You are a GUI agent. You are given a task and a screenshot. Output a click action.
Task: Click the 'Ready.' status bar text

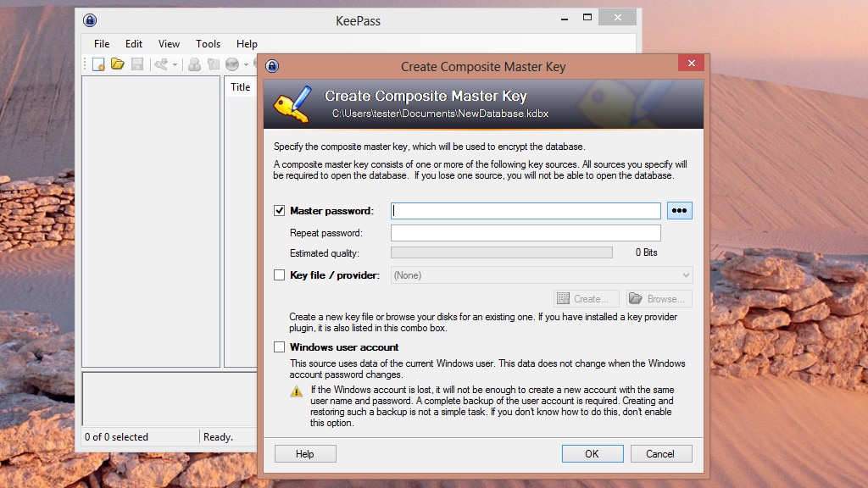click(218, 436)
